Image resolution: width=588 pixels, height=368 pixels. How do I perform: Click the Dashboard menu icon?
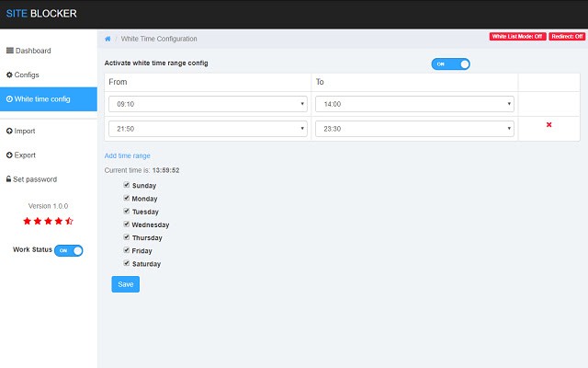(10, 51)
